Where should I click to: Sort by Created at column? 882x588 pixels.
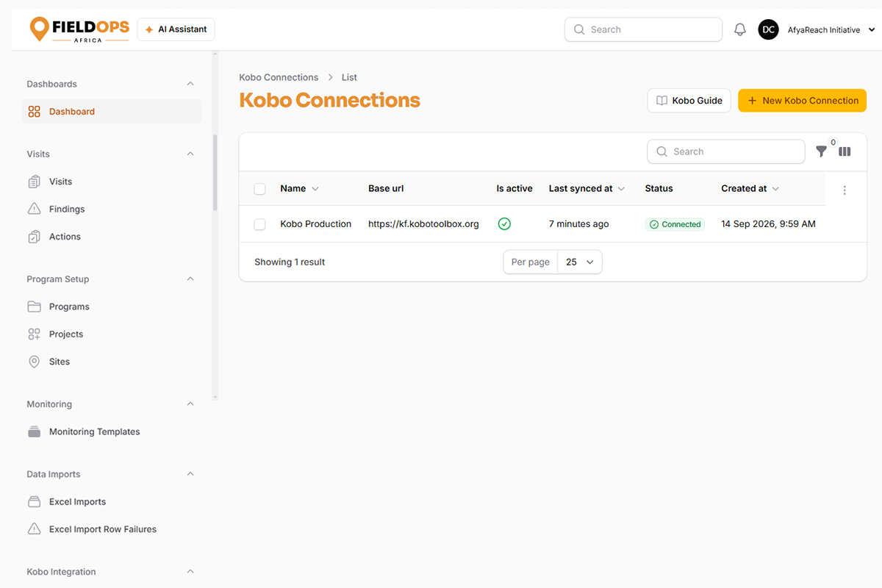pos(750,189)
